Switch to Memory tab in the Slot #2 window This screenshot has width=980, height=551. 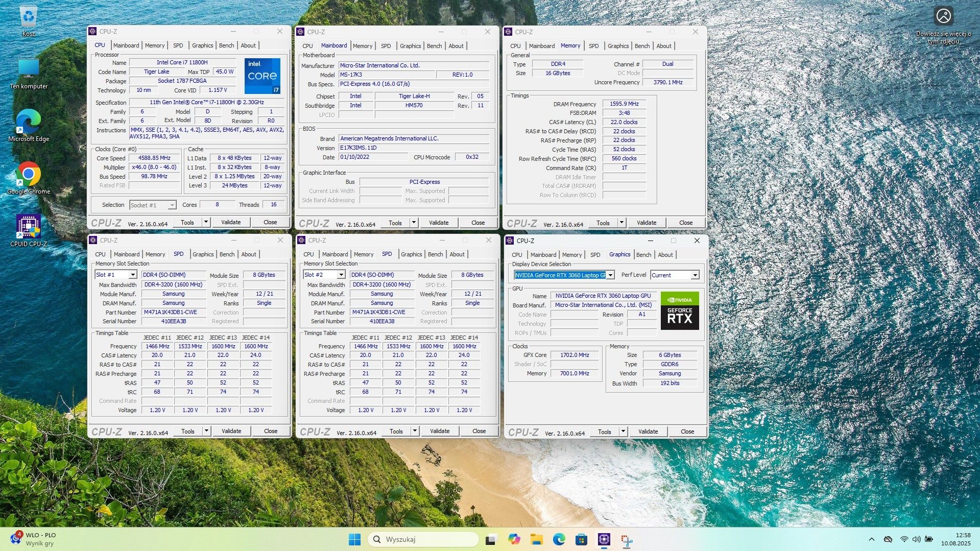[x=364, y=254]
